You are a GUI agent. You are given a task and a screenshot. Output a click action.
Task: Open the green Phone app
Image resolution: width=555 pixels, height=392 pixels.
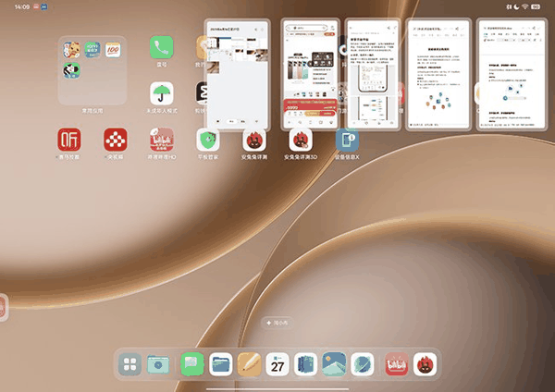tap(162, 49)
